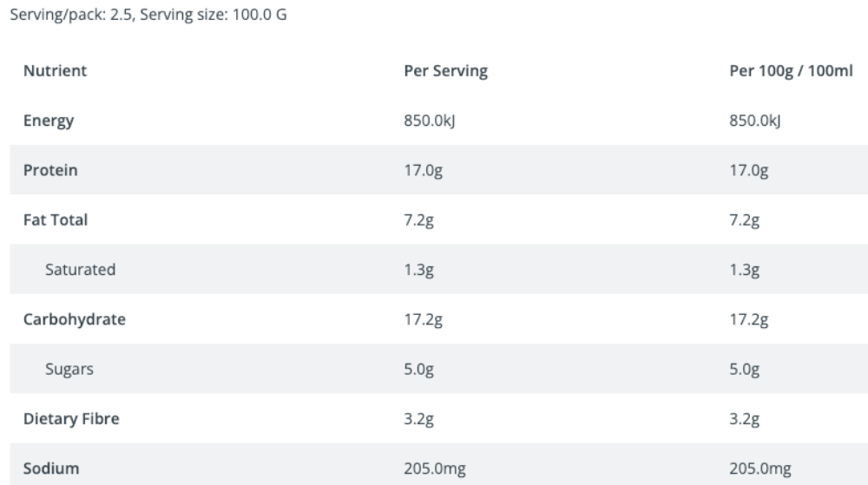Viewport: 868px width, 485px height.
Task: Click the Per 100g / 100ml header
Action: click(791, 71)
